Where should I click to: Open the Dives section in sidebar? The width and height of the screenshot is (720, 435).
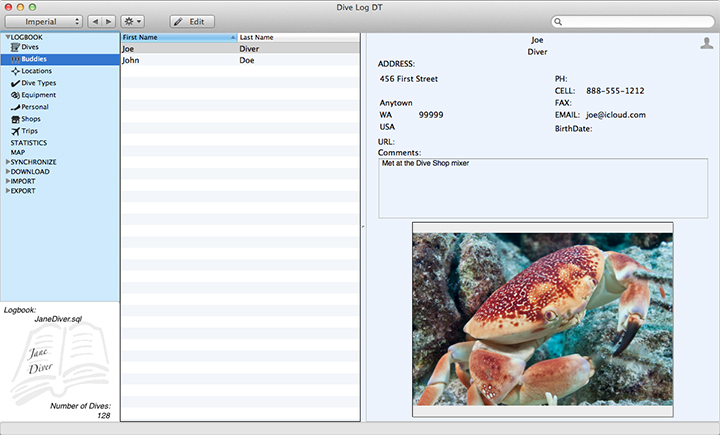pos(30,47)
